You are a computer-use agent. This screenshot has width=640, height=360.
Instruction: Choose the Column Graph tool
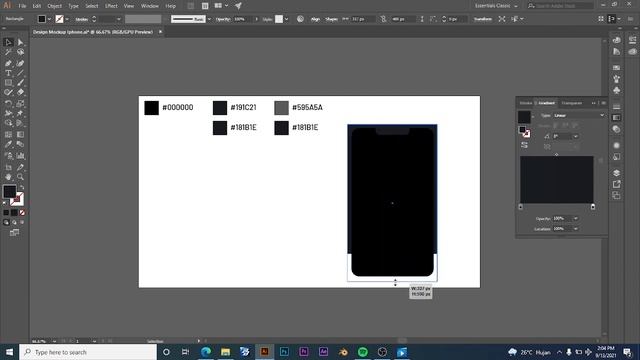coord(20,156)
